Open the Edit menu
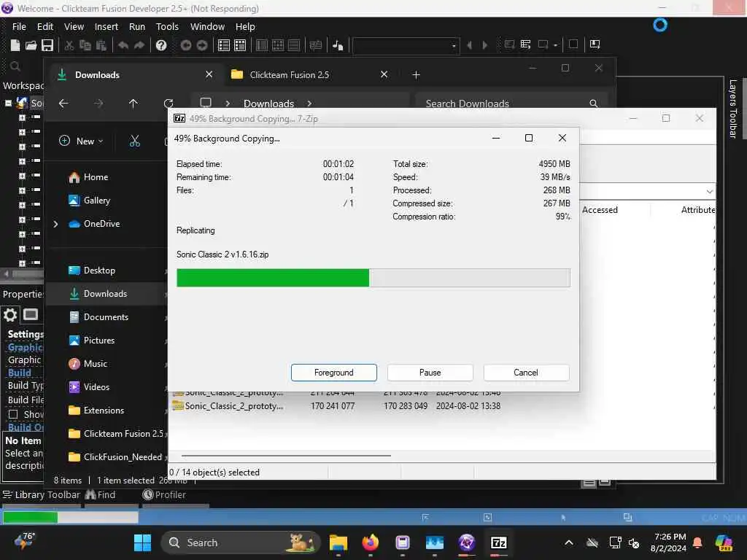 click(x=45, y=27)
